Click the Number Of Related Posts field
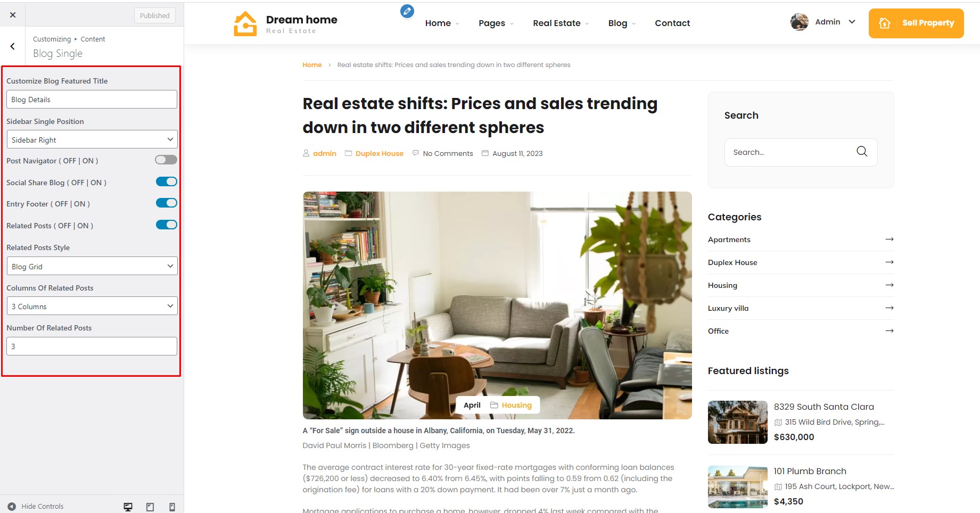This screenshot has width=980, height=513. (x=92, y=346)
